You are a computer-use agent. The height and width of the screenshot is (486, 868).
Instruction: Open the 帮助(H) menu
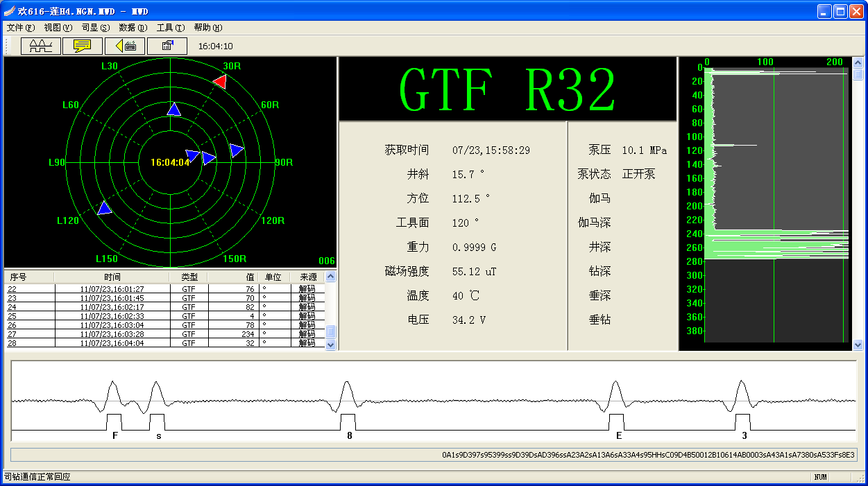pyautogui.click(x=208, y=28)
